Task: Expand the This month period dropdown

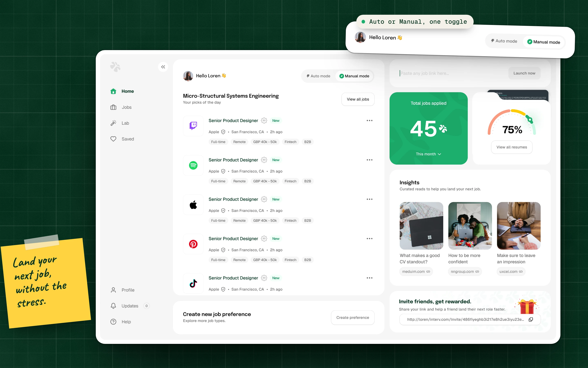Action: coord(428,154)
